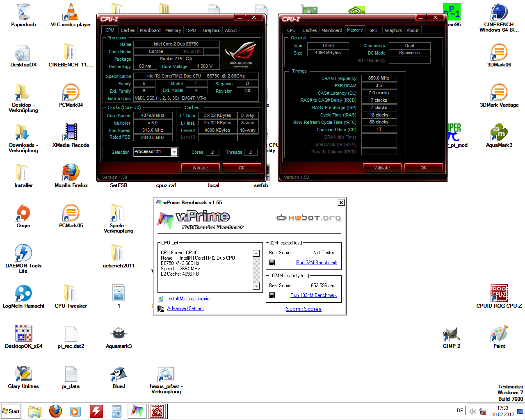Click OK in the right CPU-Z window
This screenshot has height=420, width=525.
coord(423,168)
